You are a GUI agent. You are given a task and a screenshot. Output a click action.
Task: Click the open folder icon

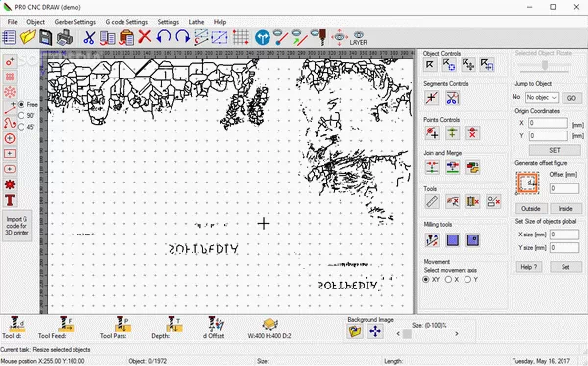tap(27, 37)
